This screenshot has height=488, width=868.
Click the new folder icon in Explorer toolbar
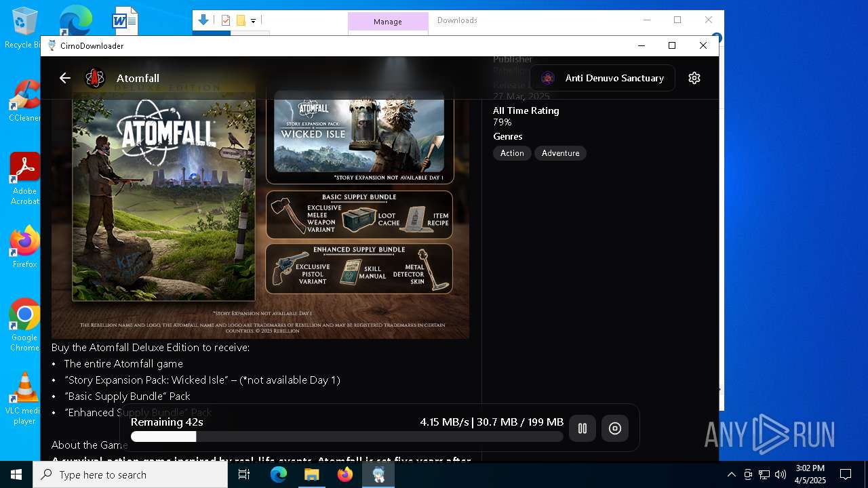241,20
